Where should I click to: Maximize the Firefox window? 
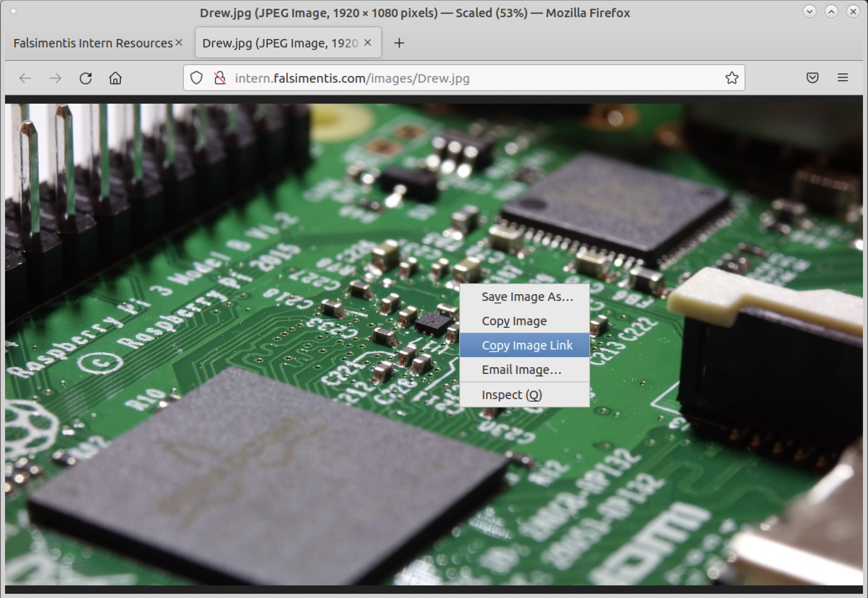831,12
